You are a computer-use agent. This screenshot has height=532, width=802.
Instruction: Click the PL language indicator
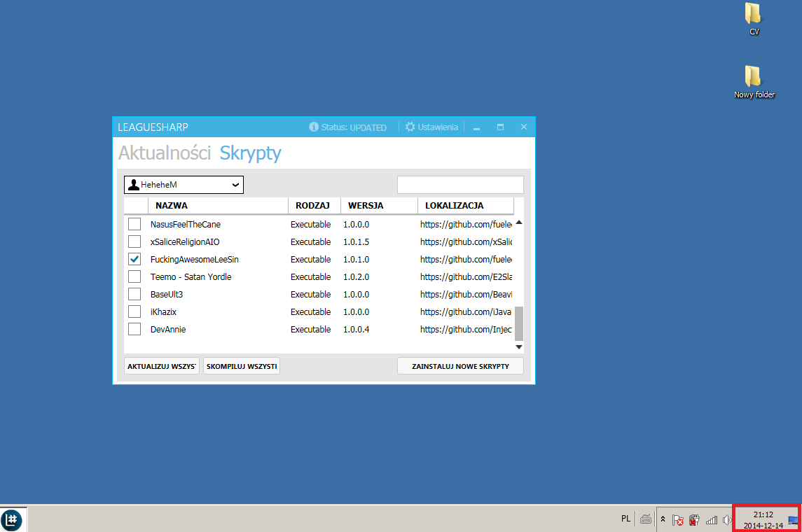tap(625, 519)
